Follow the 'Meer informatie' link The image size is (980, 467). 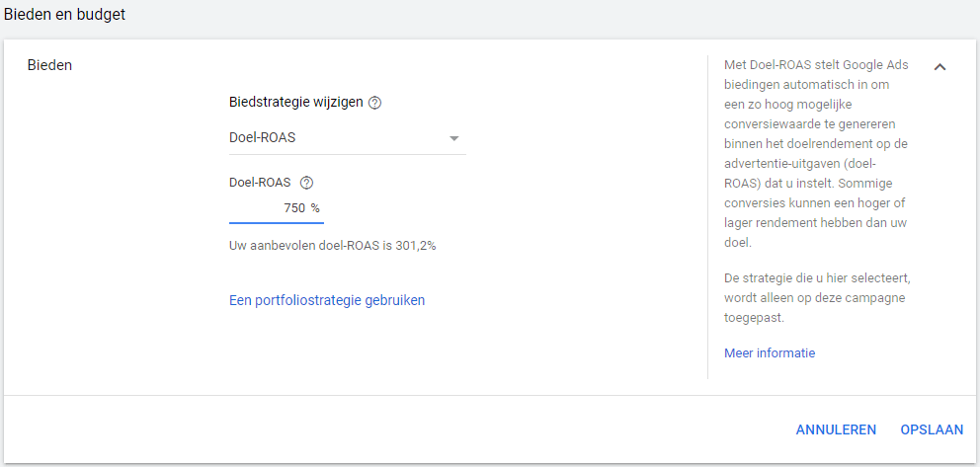click(770, 353)
